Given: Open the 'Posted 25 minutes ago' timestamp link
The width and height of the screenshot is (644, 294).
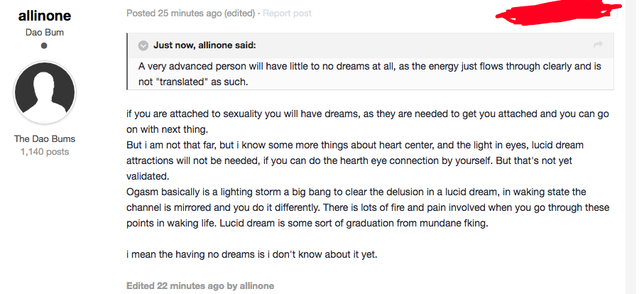Looking at the screenshot, I should pos(174,13).
